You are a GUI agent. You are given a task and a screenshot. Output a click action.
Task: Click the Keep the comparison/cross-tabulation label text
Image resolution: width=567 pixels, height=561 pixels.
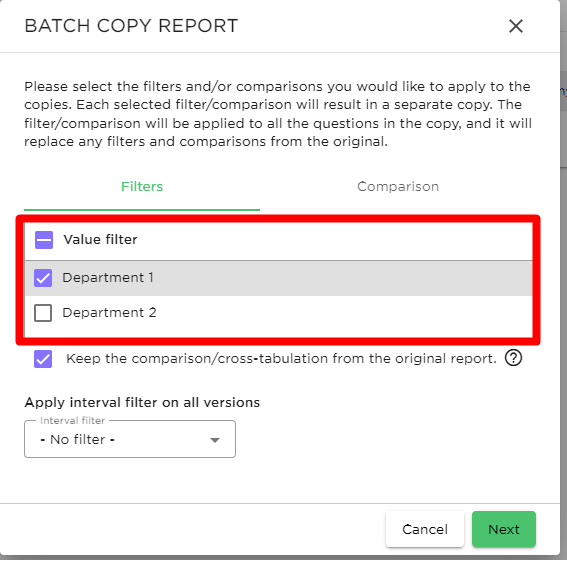(x=281, y=358)
